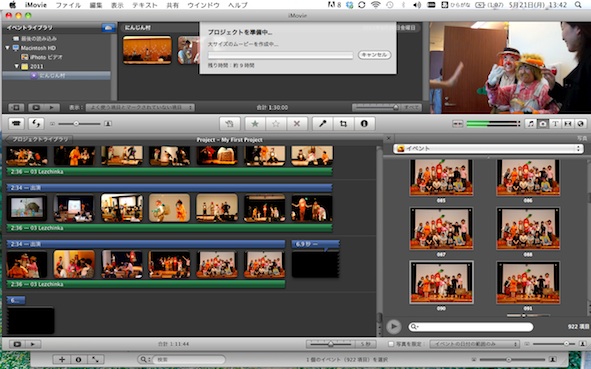Open Spotlight search in the menu bar

(578, 5)
